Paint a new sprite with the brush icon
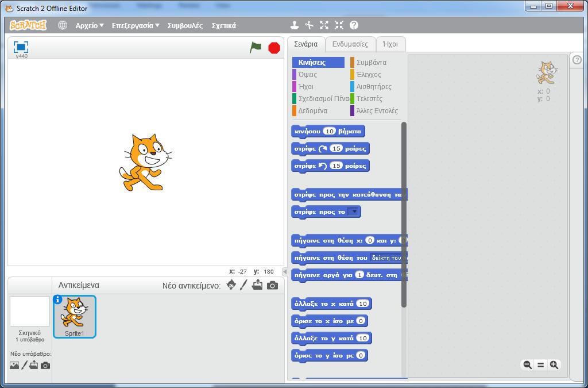588x388 pixels. (x=243, y=285)
